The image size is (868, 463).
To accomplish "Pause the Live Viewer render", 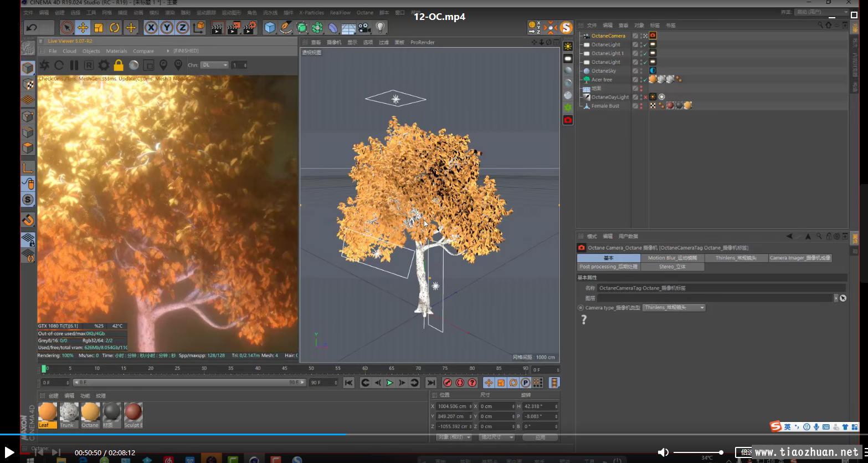I will 74,65.
